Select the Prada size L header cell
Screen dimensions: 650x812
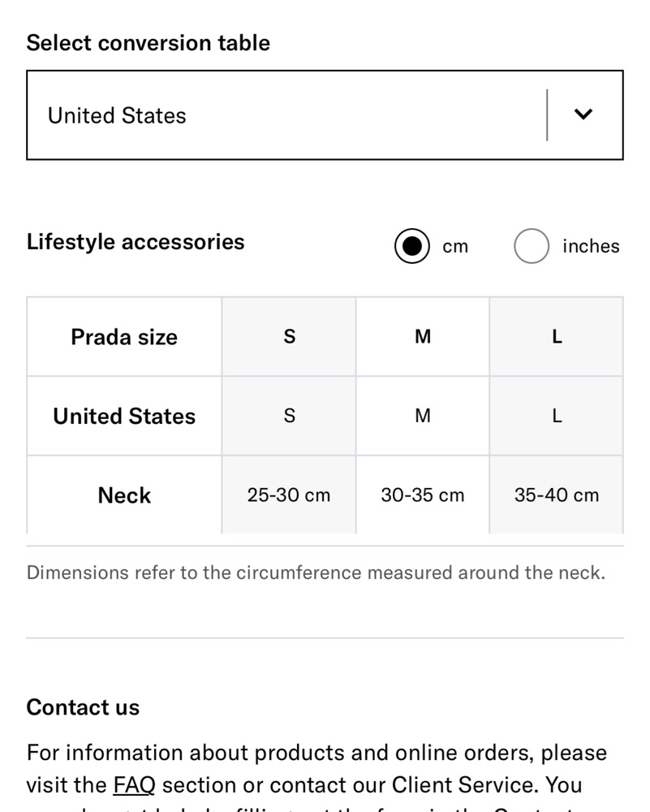click(x=557, y=337)
